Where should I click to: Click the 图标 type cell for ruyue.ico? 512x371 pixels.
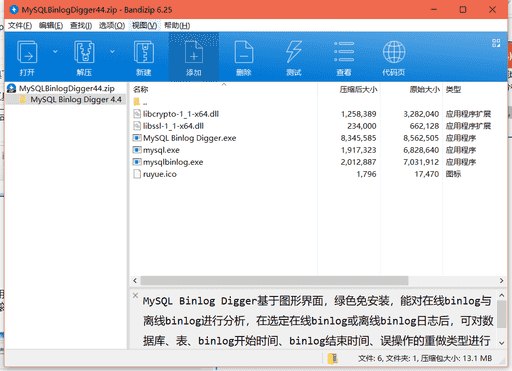(453, 174)
